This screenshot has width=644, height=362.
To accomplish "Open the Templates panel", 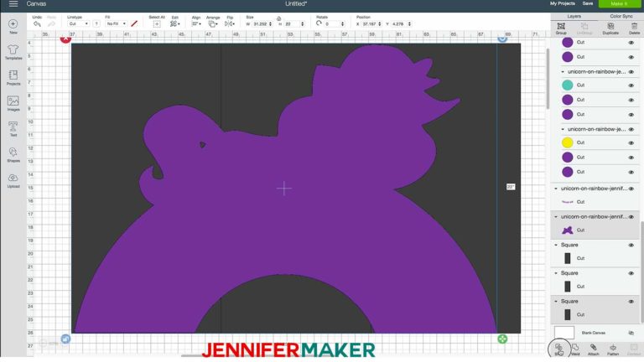I will click(x=13, y=52).
